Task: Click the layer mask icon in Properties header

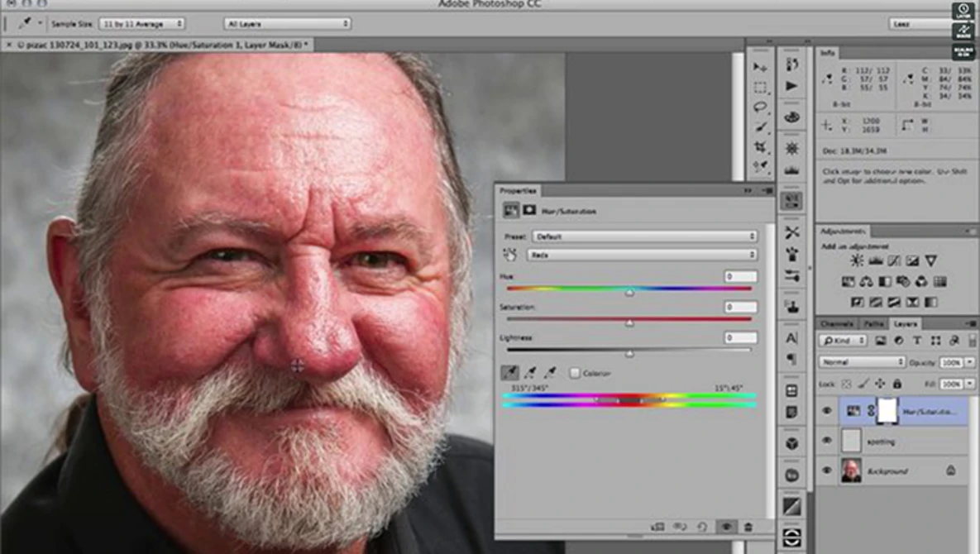Action: [x=529, y=211]
